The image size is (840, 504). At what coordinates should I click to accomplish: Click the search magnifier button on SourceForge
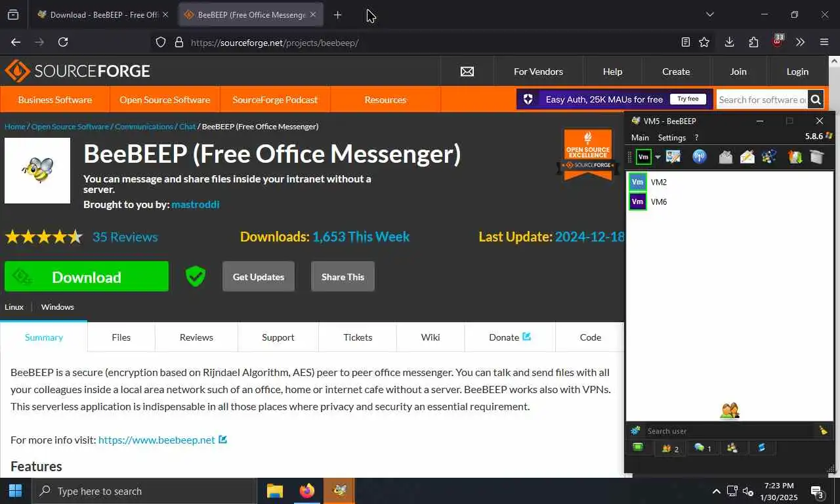point(816,100)
